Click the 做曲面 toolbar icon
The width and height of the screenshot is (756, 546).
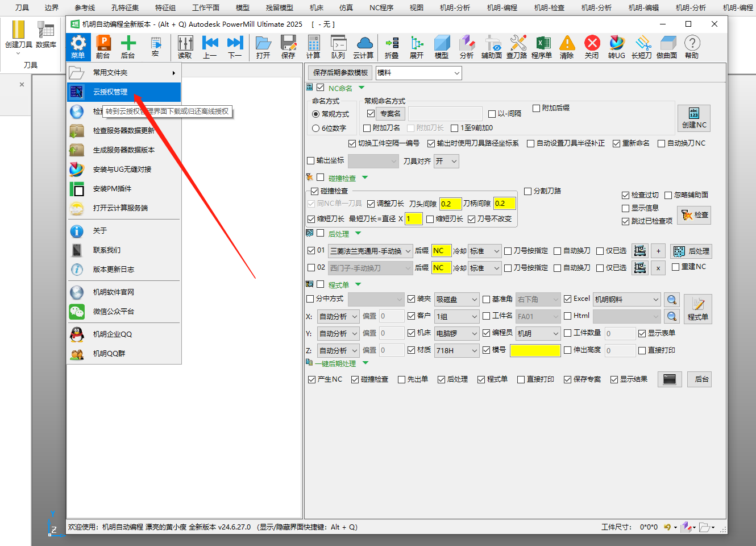[x=667, y=47]
